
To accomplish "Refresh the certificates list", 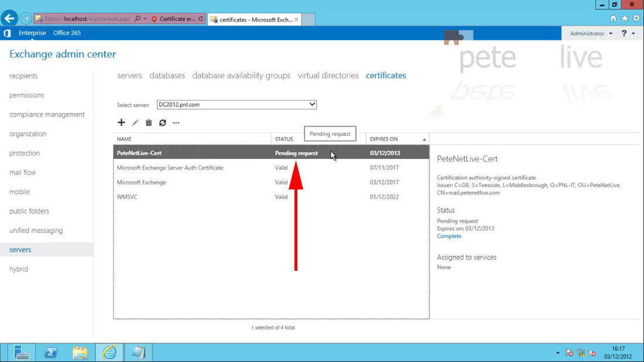I will [x=163, y=123].
